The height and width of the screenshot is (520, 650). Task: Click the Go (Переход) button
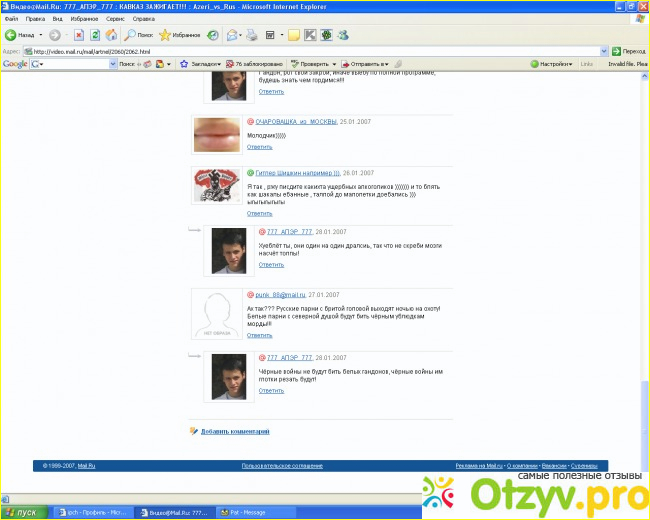tap(628, 51)
